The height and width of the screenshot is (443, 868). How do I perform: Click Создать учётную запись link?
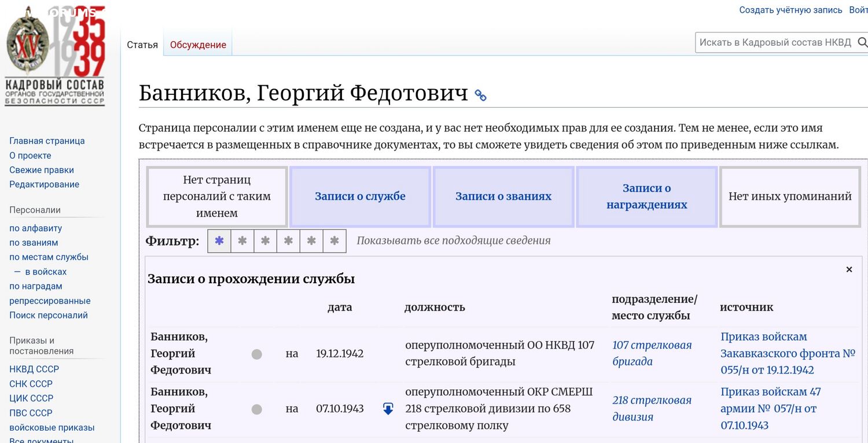790,10
